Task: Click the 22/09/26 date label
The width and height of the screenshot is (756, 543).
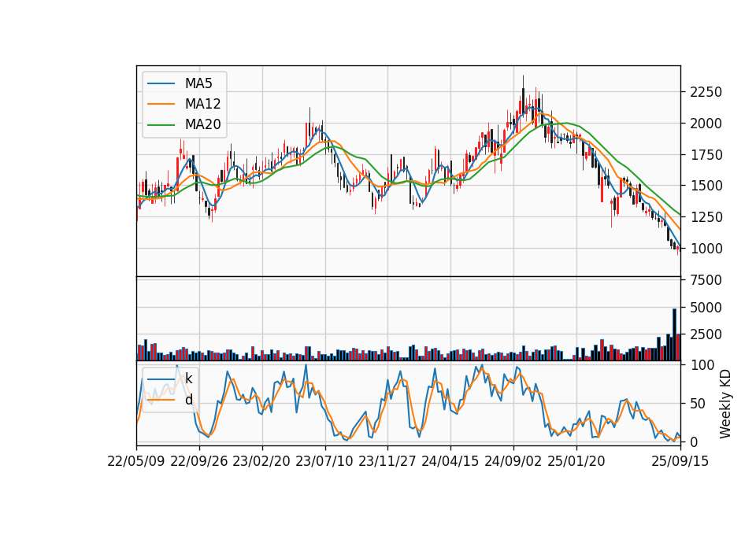Action: [x=199, y=461]
